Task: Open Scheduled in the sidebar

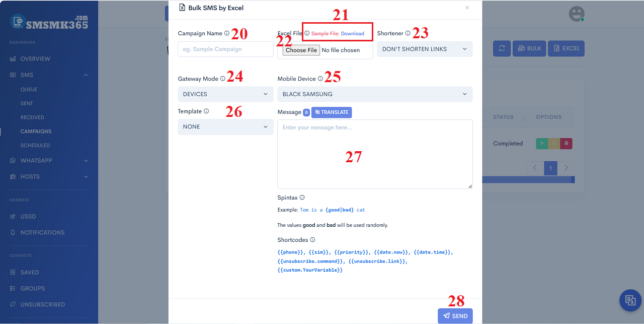Action: pos(35,145)
